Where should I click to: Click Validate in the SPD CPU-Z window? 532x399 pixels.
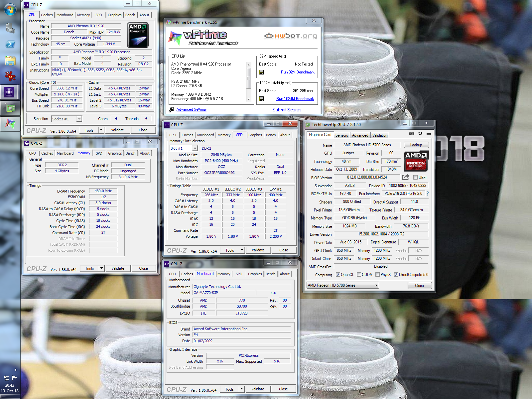(x=258, y=250)
